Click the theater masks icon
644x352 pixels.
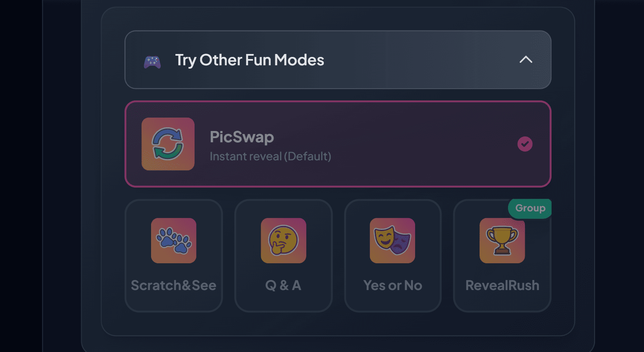[393, 241]
